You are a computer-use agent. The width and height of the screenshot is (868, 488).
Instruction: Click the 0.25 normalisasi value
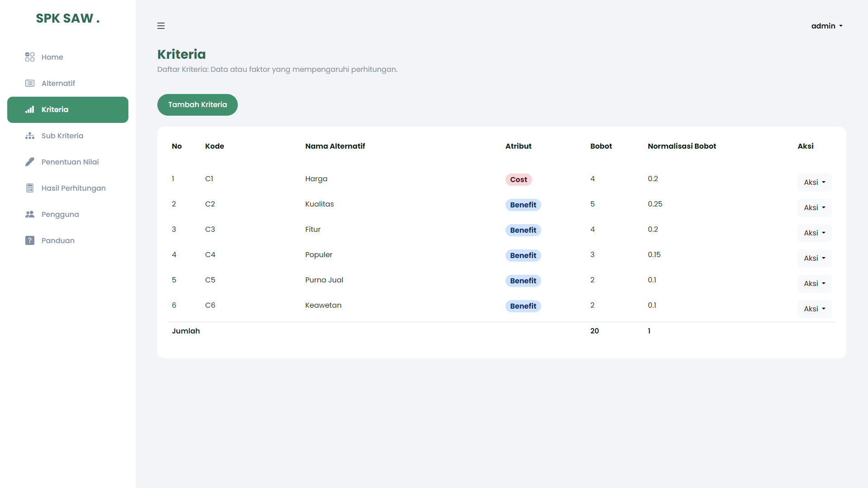(x=655, y=204)
